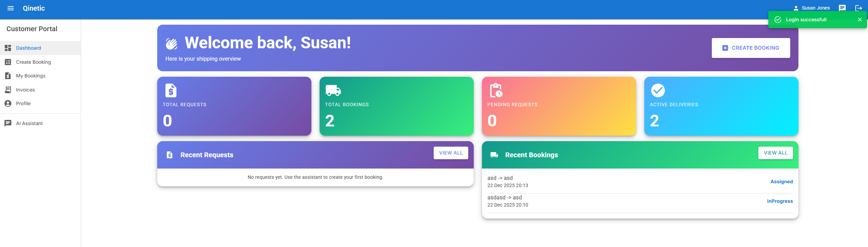Click the success checkmark icon in toast
The height and width of the screenshot is (247, 868).
(x=778, y=20)
